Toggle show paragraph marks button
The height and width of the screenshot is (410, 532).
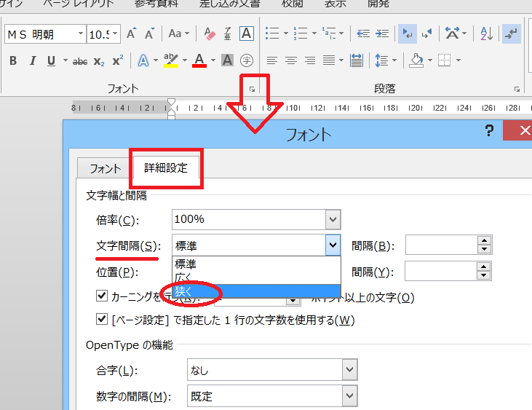(x=512, y=33)
